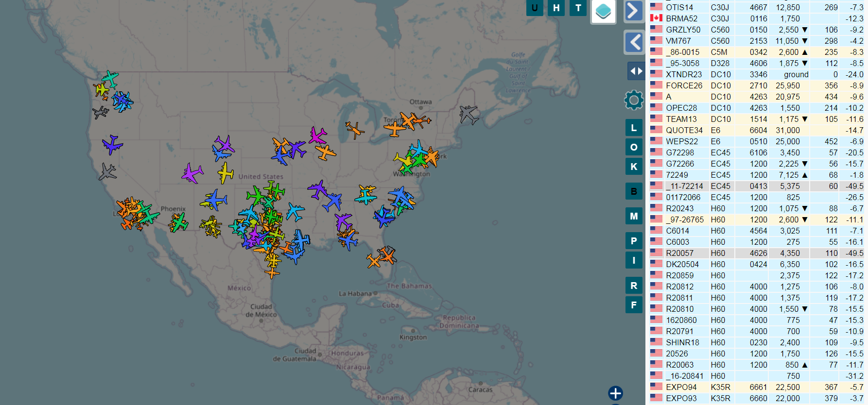Viewport: 868px width, 405px height.
Task: Select gray aircraft icon off Oregon coast
Action: click(x=101, y=113)
